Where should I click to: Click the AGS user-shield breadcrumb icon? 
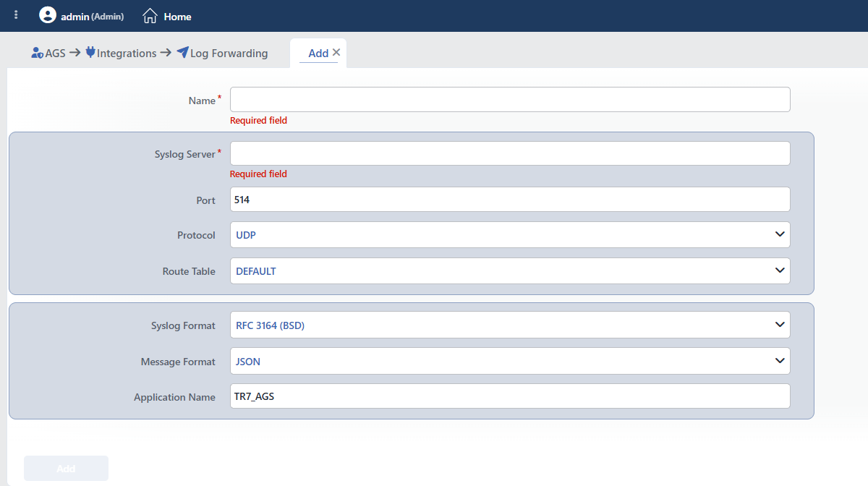pos(38,53)
